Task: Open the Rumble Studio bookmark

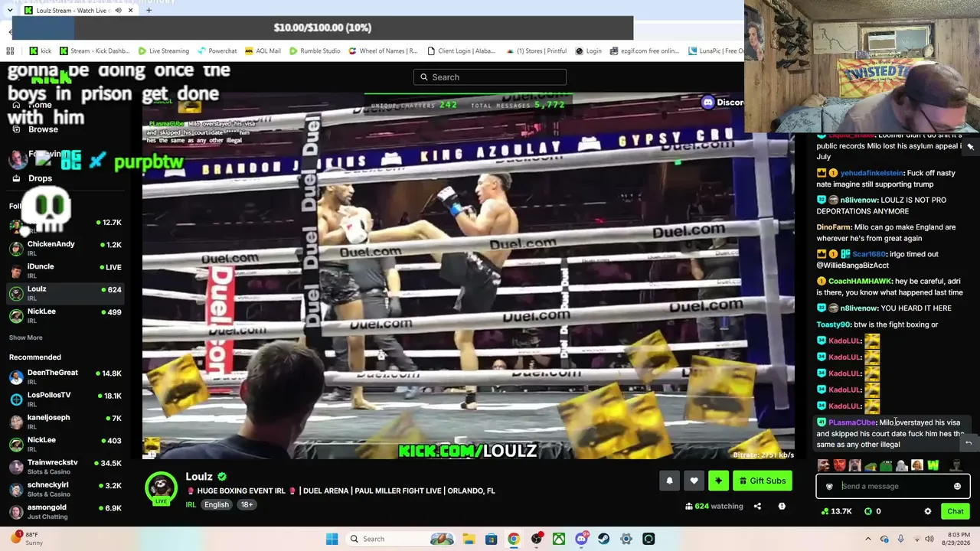Action: [315, 51]
